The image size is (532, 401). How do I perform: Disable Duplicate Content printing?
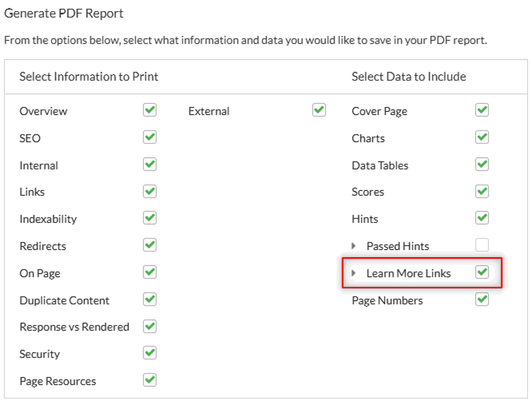pyautogui.click(x=149, y=299)
